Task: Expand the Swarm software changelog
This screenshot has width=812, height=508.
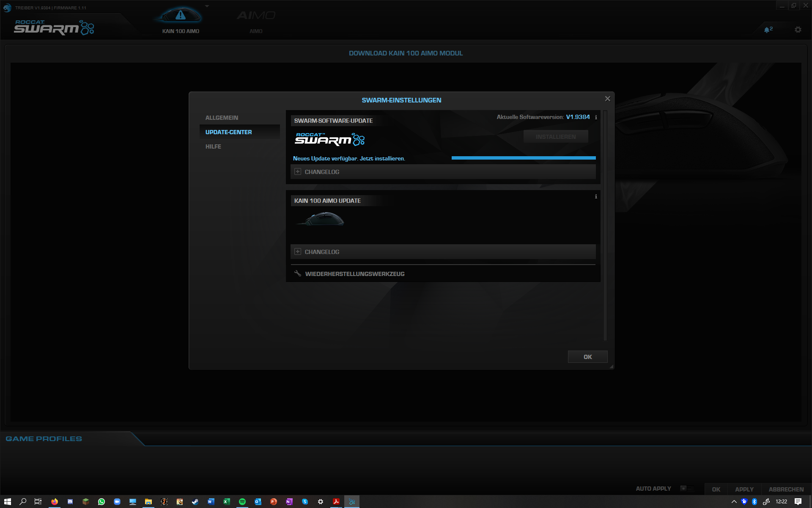Action: click(x=298, y=172)
